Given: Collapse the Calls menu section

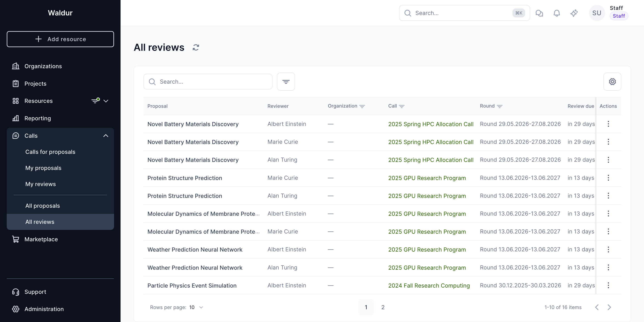Looking at the screenshot, I should pyautogui.click(x=106, y=136).
